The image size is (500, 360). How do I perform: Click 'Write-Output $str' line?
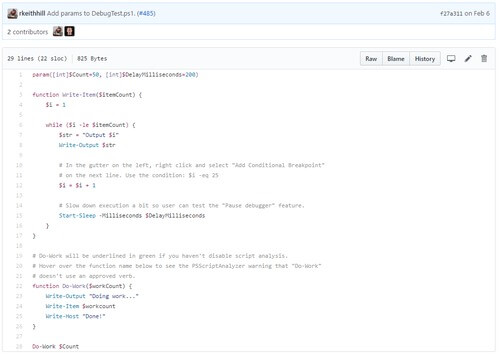coord(87,145)
